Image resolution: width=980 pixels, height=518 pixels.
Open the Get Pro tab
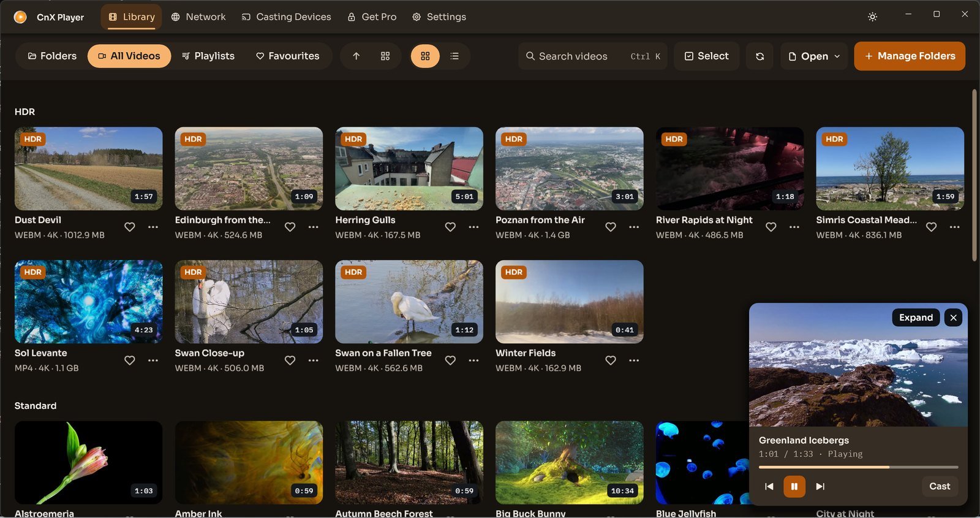pyautogui.click(x=372, y=17)
